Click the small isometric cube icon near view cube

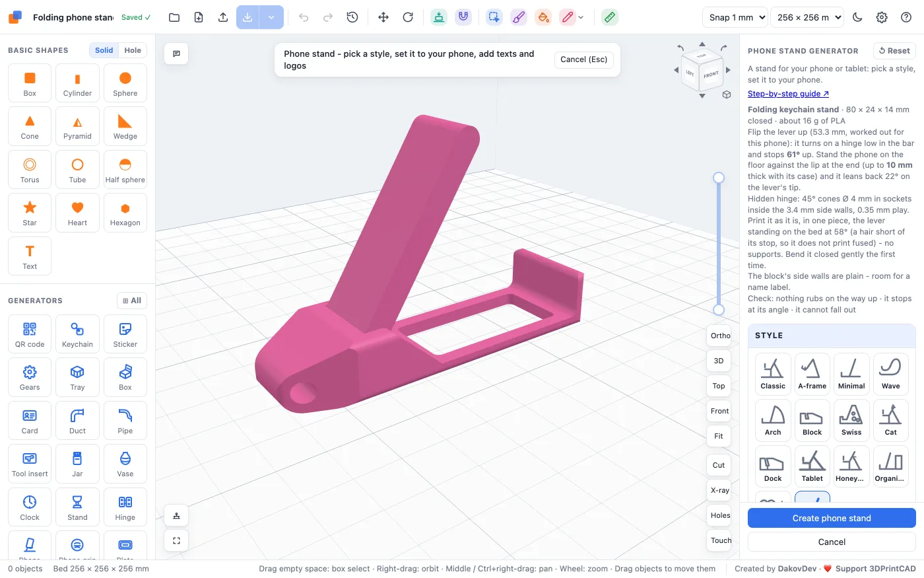click(x=727, y=94)
